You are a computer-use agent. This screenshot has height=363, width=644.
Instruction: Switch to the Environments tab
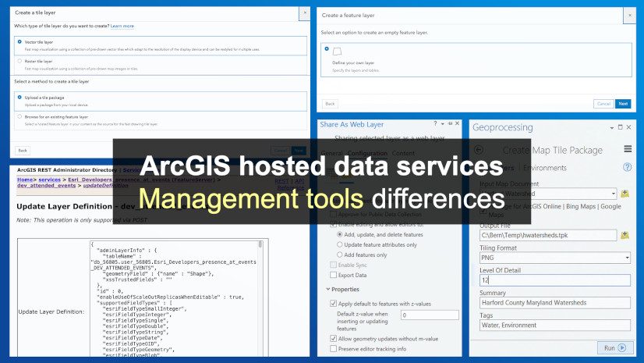545,168
